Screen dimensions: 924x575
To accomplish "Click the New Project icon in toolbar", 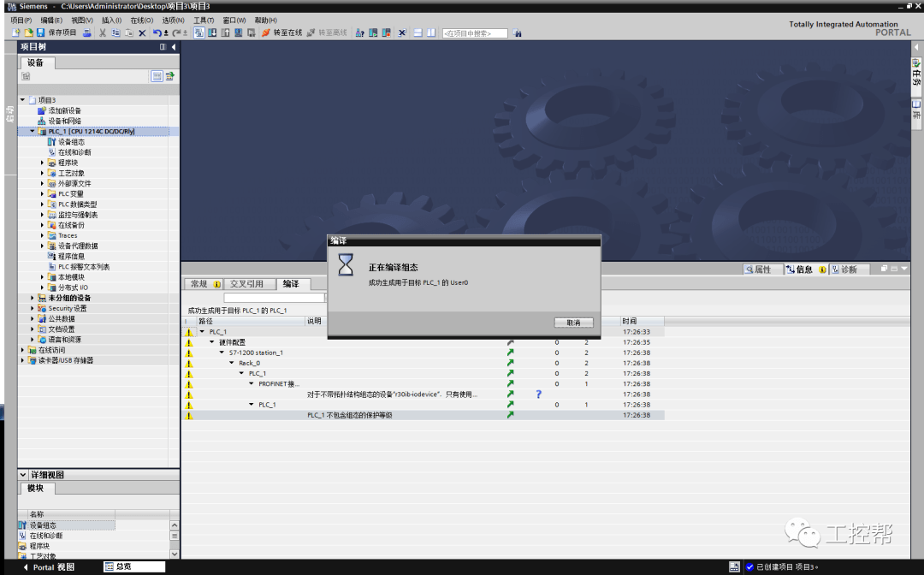I will (16, 33).
